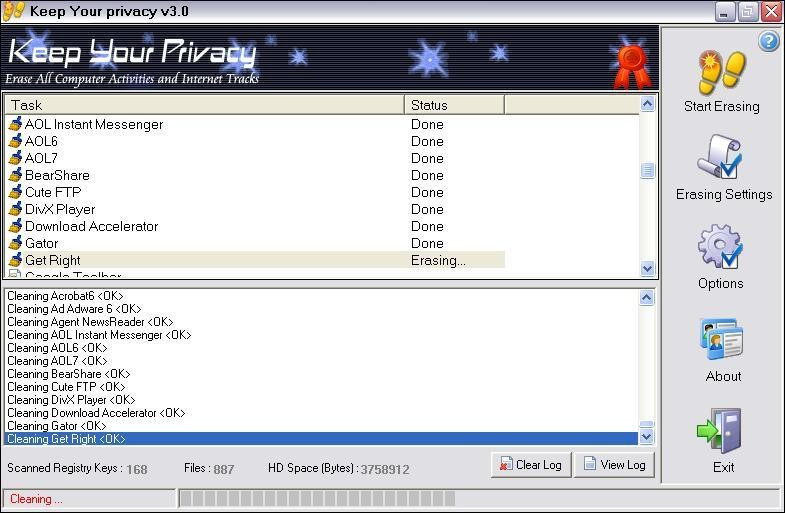785x513 pixels.
Task: Click the log panel scroll up arrow
Action: [646, 298]
